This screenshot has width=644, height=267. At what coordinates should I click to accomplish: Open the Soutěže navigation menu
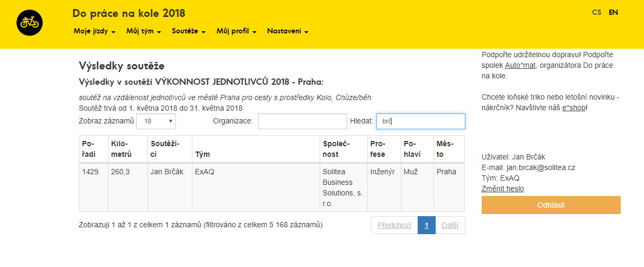(x=189, y=31)
